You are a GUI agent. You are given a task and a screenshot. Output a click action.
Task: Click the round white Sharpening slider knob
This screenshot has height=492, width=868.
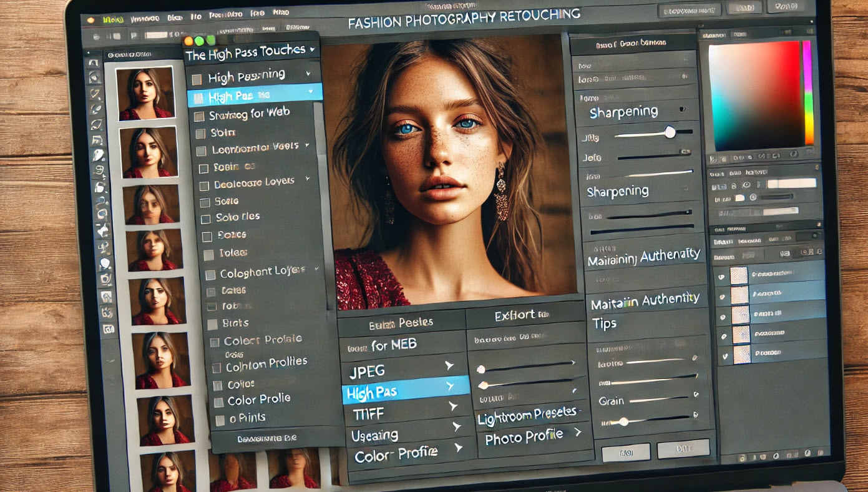pyautogui.click(x=670, y=132)
